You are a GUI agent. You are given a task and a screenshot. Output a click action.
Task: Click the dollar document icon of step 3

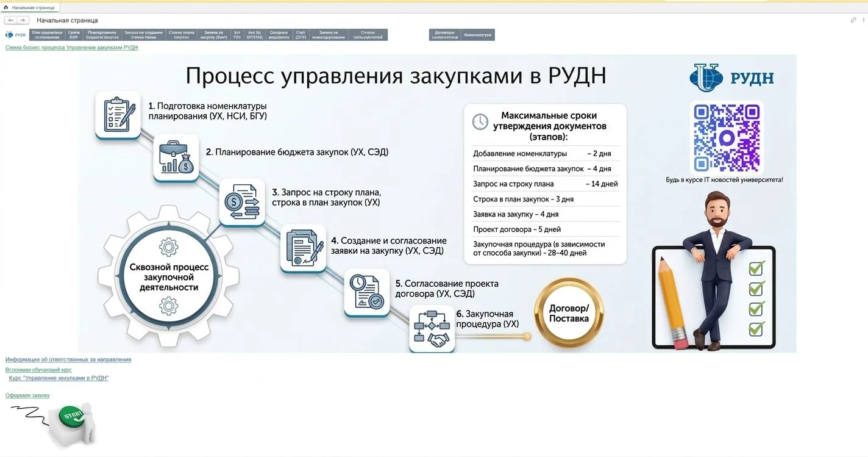pyautogui.click(x=242, y=201)
